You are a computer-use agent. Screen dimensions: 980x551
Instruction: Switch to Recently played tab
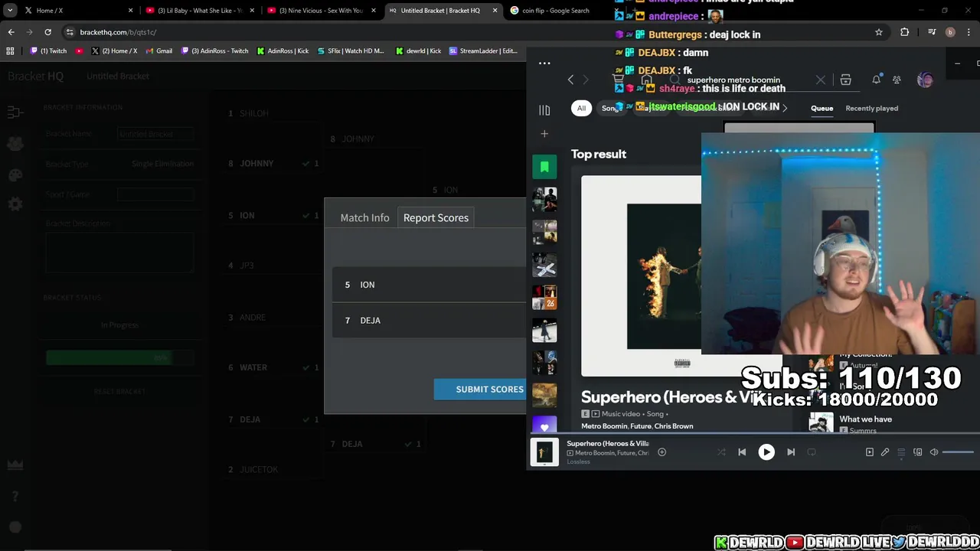(871, 108)
